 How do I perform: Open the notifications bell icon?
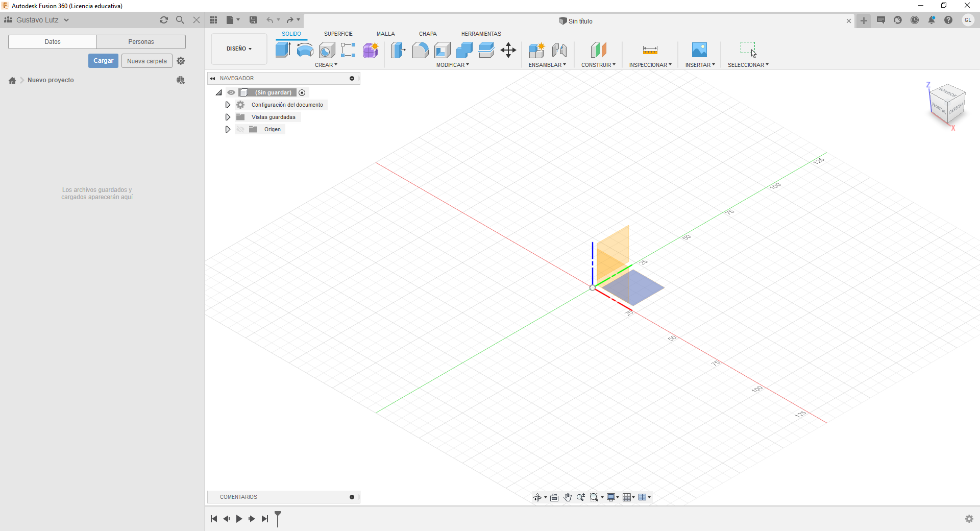pos(932,20)
